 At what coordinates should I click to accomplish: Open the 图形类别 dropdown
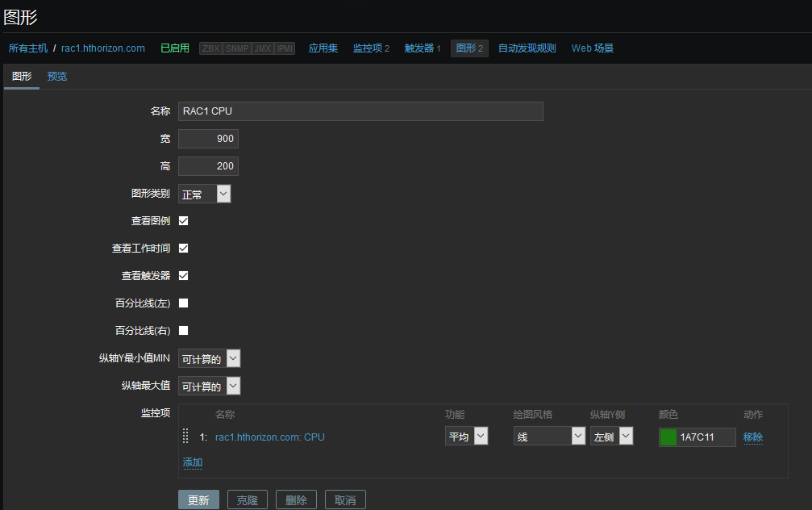(x=205, y=194)
